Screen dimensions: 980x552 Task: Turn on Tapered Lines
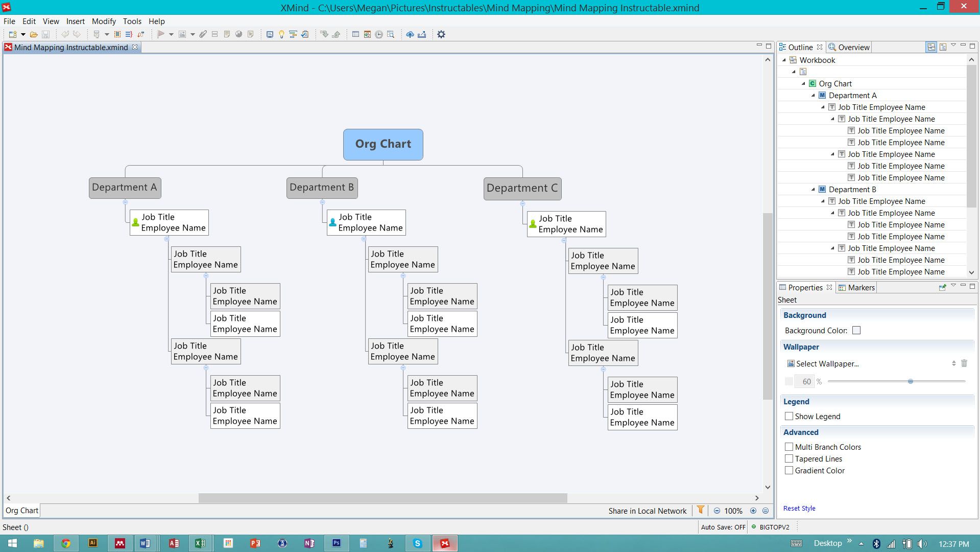pos(788,458)
